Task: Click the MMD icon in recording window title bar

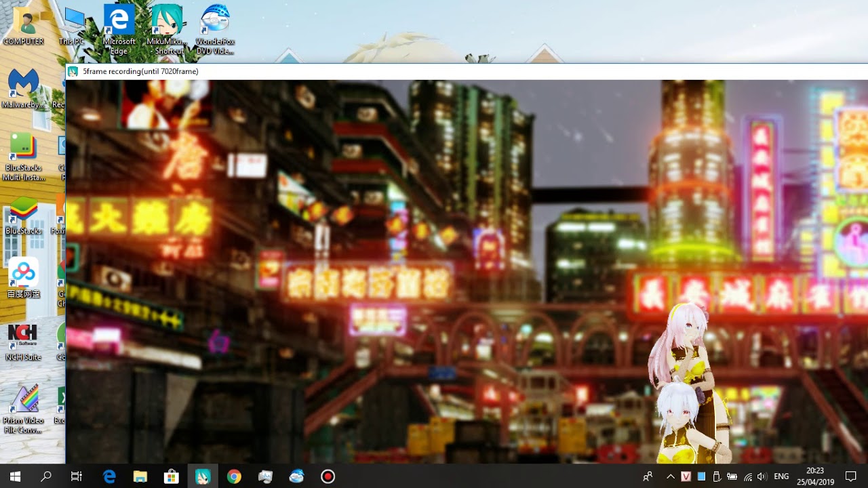Action: [73, 71]
